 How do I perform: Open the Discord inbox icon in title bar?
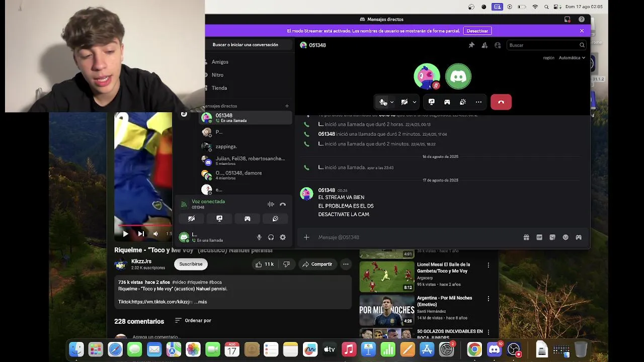click(x=568, y=19)
